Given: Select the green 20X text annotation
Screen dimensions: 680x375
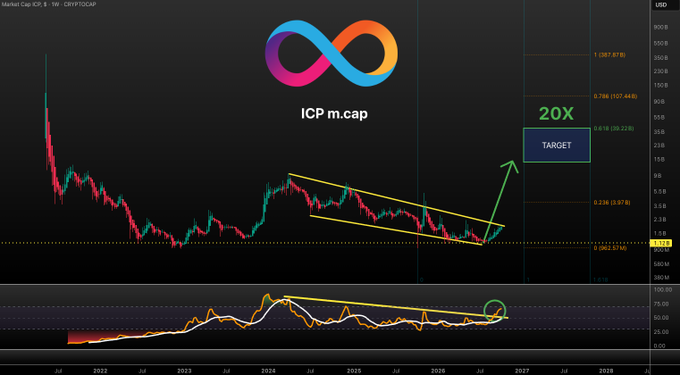Looking at the screenshot, I should 556,114.
